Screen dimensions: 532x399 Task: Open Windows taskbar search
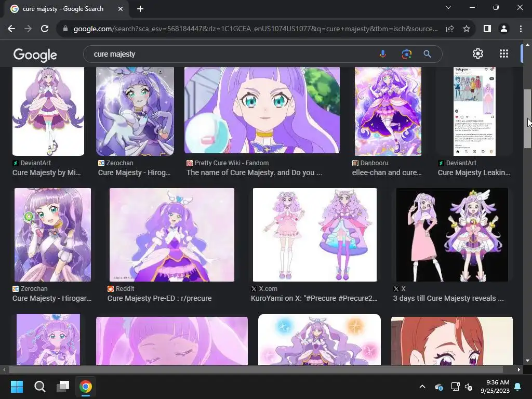point(39,387)
